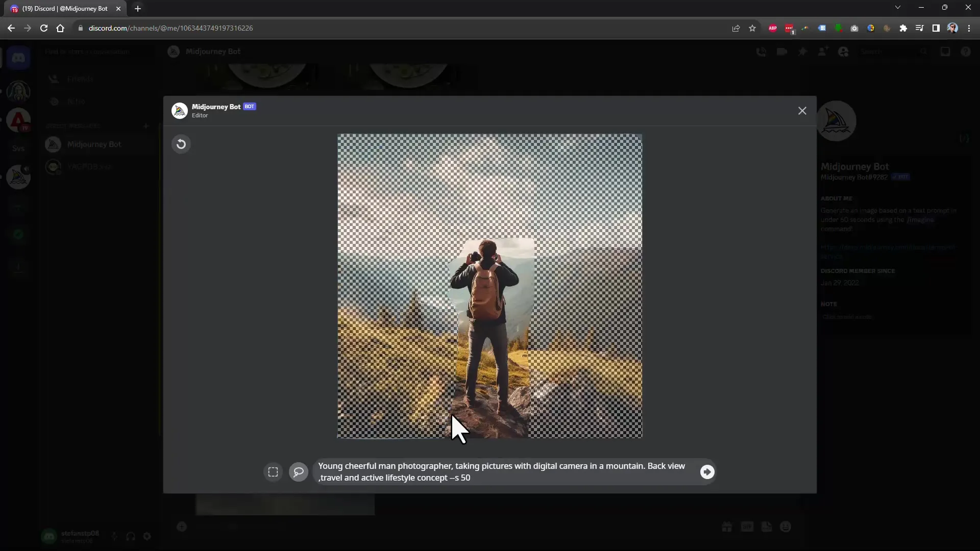
Task: Click the Discord Search box
Action: point(893,52)
